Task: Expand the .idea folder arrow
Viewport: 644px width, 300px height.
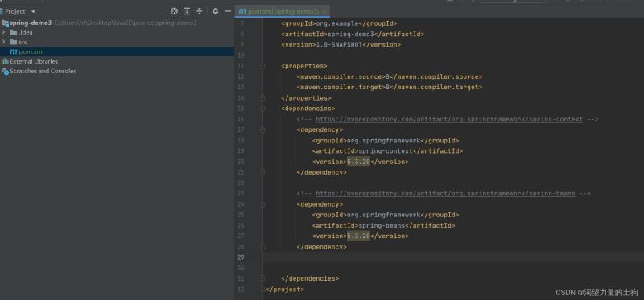Action: coord(4,32)
